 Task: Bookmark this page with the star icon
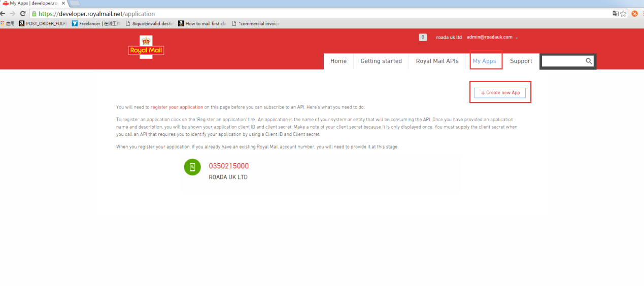point(623,14)
